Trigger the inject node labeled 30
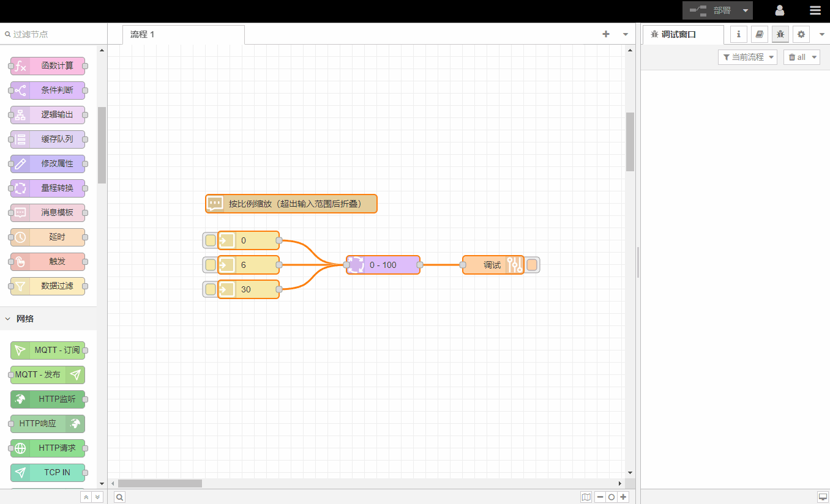830x504 pixels. [x=210, y=289]
